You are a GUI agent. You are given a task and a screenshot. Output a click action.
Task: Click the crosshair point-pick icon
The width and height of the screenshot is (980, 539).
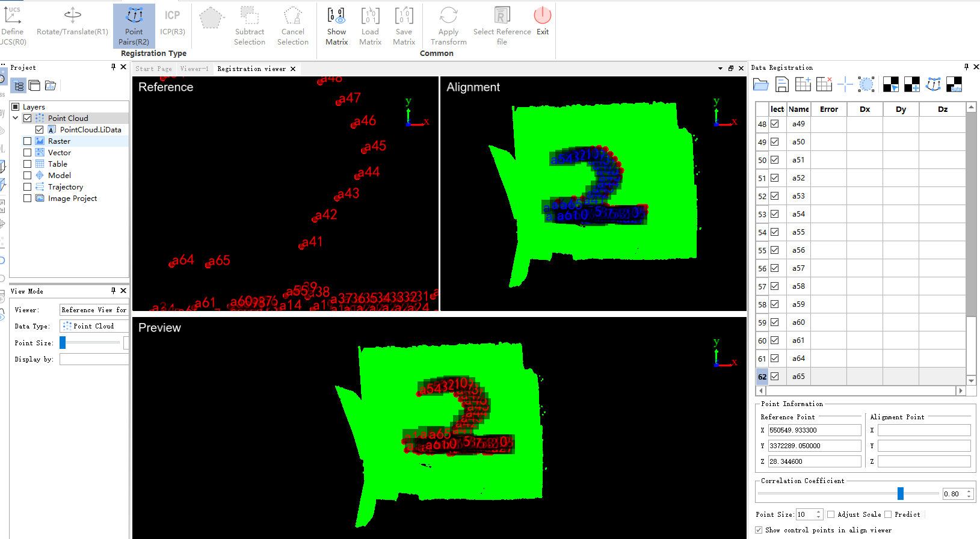click(x=845, y=85)
